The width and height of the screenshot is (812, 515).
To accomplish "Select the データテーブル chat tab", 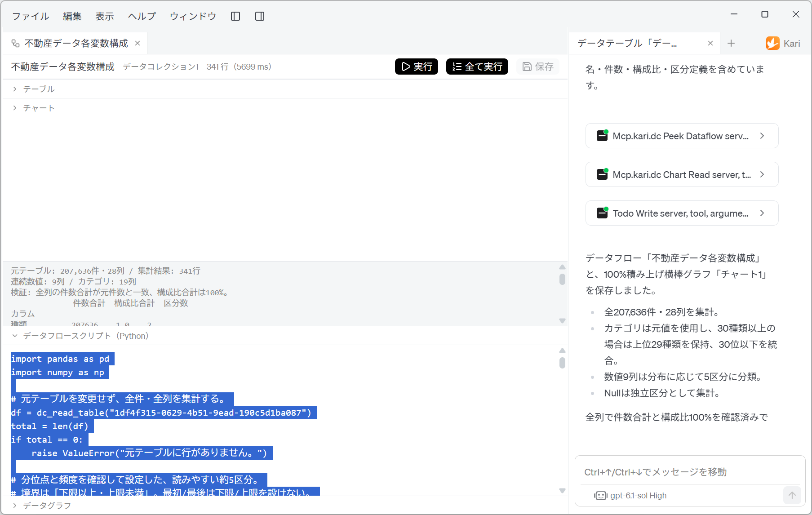I will [644, 43].
